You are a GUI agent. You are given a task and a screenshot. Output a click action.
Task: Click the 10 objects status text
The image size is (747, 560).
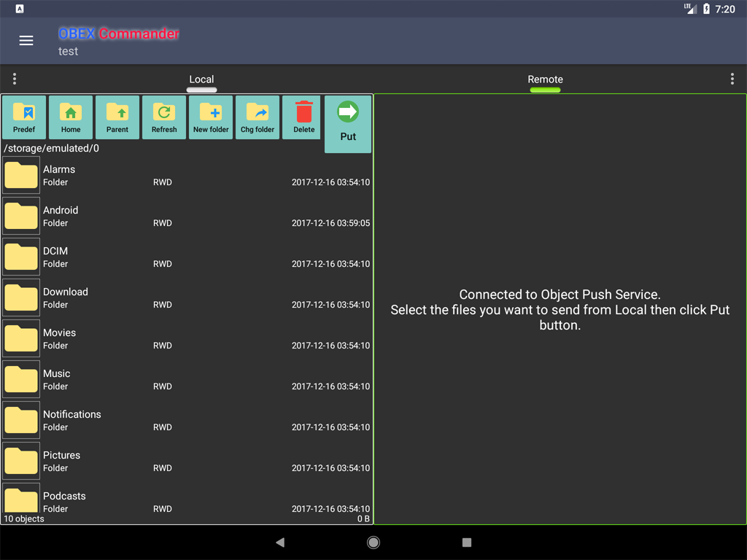(x=24, y=519)
